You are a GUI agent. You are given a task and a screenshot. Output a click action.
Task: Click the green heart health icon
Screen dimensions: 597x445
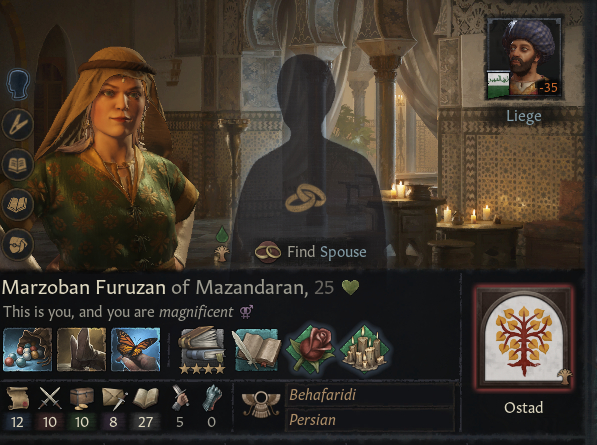pyautogui.click(x=350, y=287)
